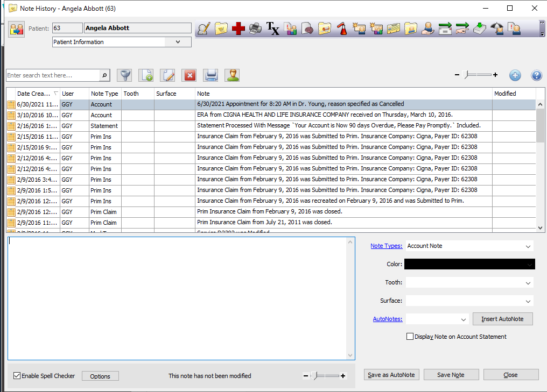547x392 pixels.
Task: Click the person alert document icon
Action: (x=514, y=28)
